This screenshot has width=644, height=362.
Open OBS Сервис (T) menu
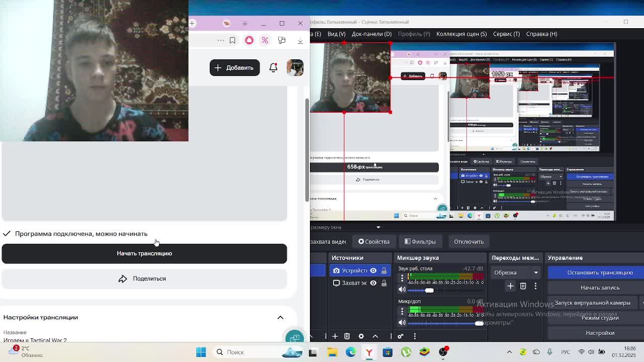coord(506,34)
